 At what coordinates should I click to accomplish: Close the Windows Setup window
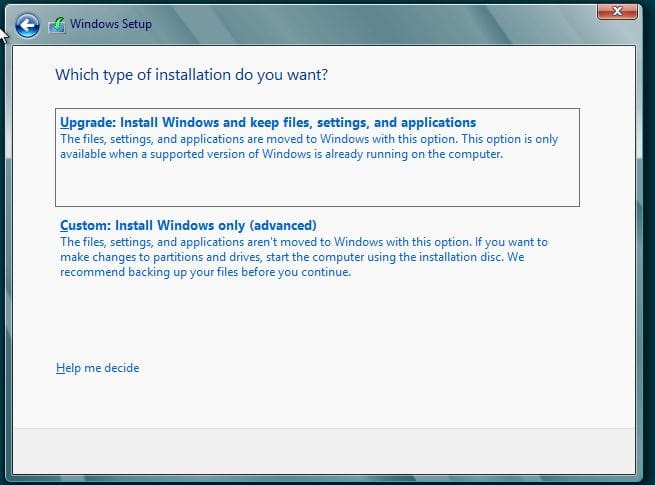(617, 11)
